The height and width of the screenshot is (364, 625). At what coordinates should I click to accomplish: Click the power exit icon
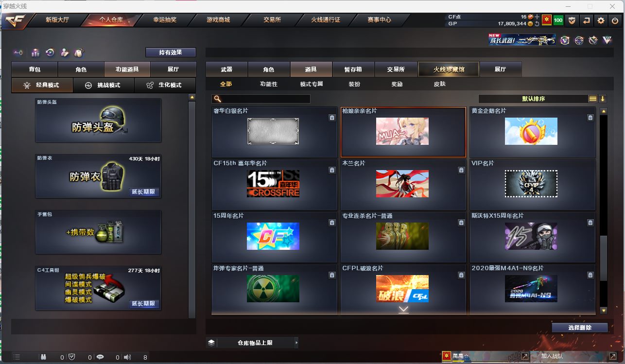[615, 20]
